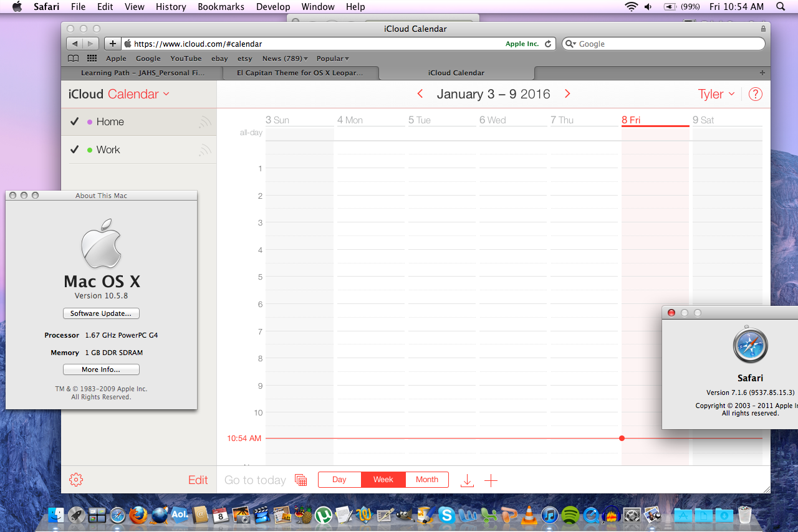Screen dimensions: 798x532
Task: Add a new Safari tab with plus
Action: click(762, 73)
